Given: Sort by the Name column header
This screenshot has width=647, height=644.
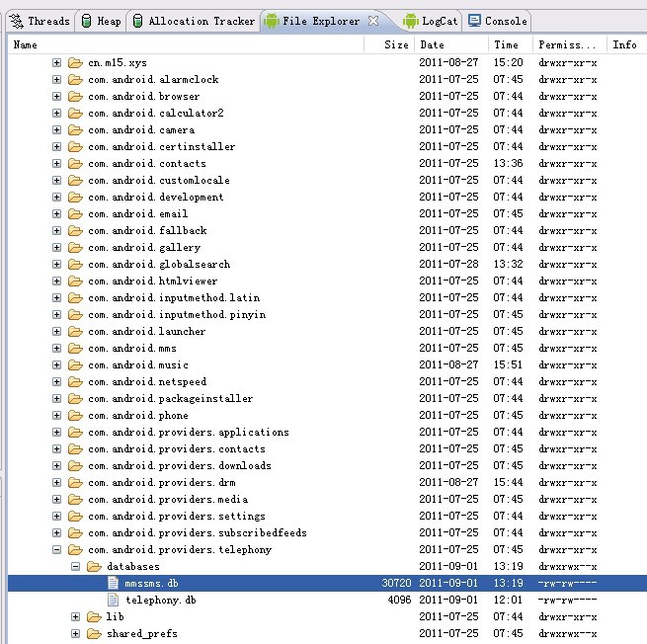Looking at the screenshot, I should point(186,44).
